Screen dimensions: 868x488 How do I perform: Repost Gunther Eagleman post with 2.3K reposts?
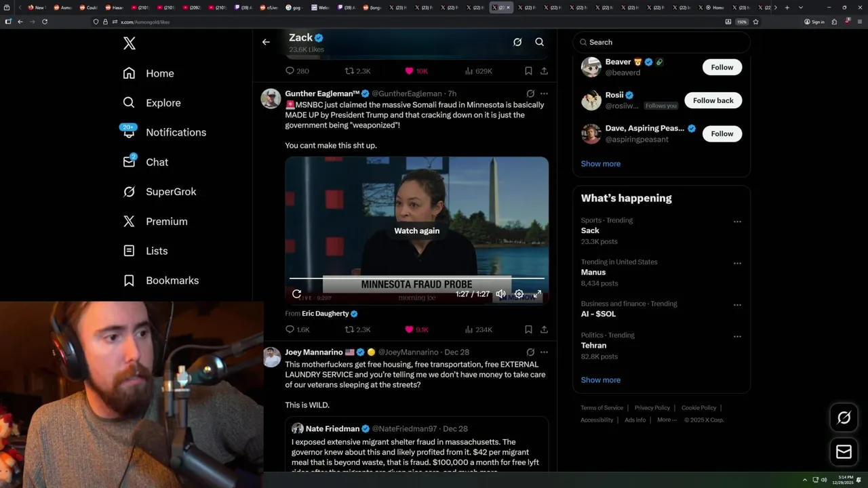pyautogui.click(x=357, y=329)
